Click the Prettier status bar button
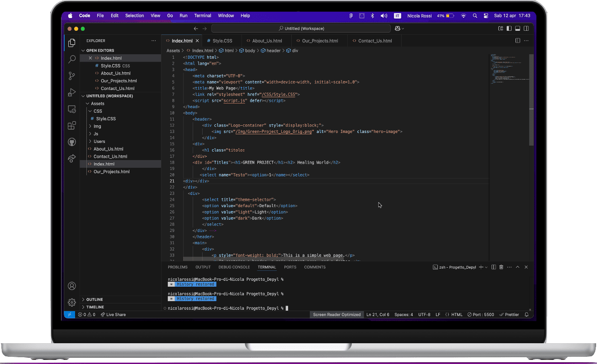The width and height of the screenshot is (597, 364). [509, 315]
